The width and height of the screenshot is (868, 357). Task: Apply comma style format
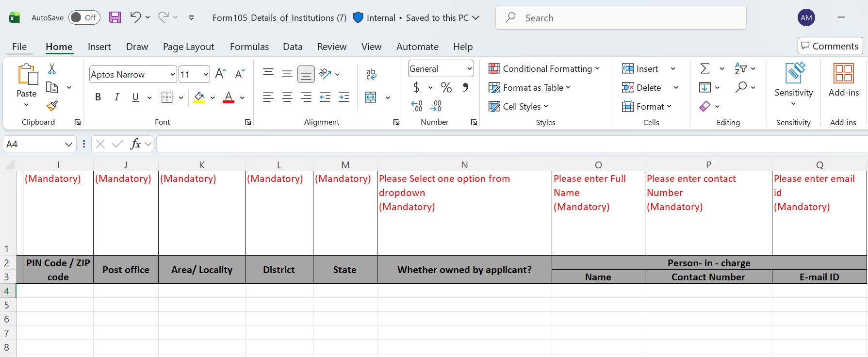466,87
